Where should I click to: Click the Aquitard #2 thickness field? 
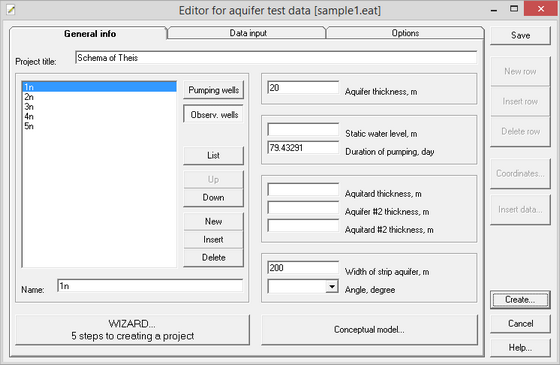click(303, 226)
